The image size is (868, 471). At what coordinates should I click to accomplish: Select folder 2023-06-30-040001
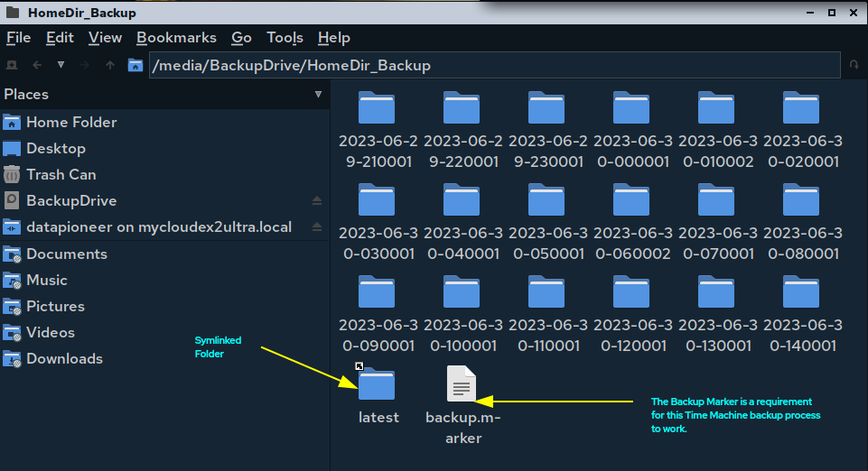point(462,222)
